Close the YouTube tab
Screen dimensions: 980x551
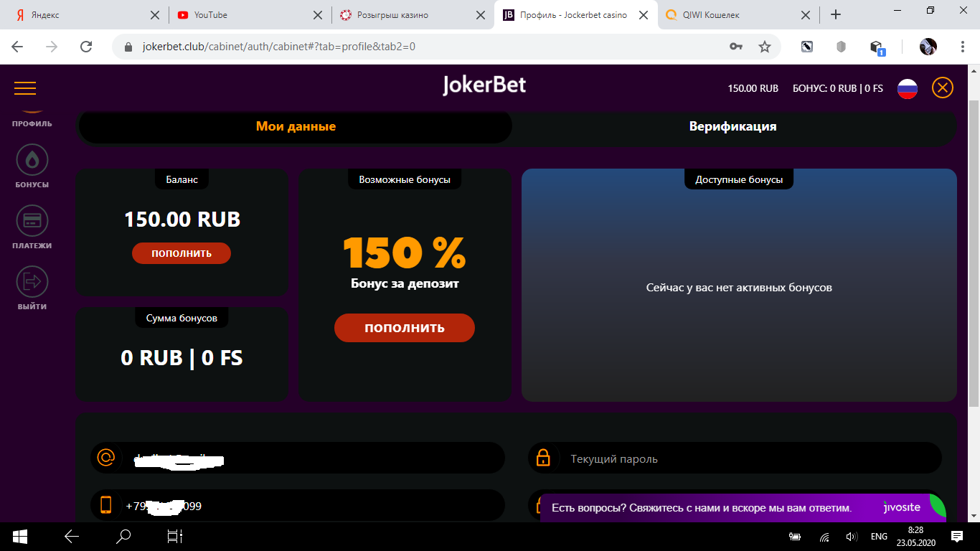(x=319, y=15)
